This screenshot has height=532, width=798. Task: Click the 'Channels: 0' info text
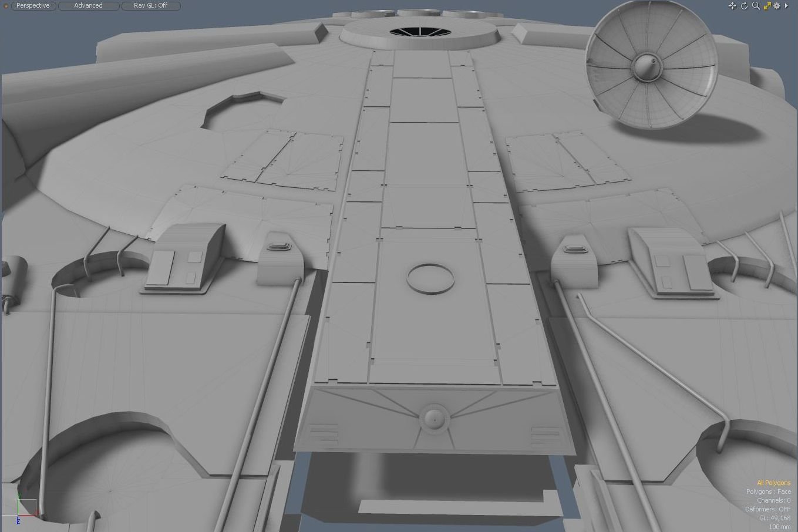coord(773,500)
